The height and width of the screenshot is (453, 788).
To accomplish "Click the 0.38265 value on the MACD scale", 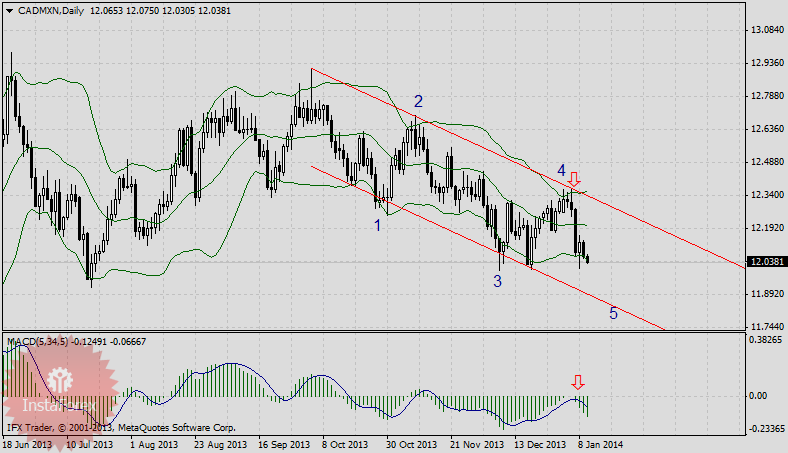I will click(x=766, y=340).
